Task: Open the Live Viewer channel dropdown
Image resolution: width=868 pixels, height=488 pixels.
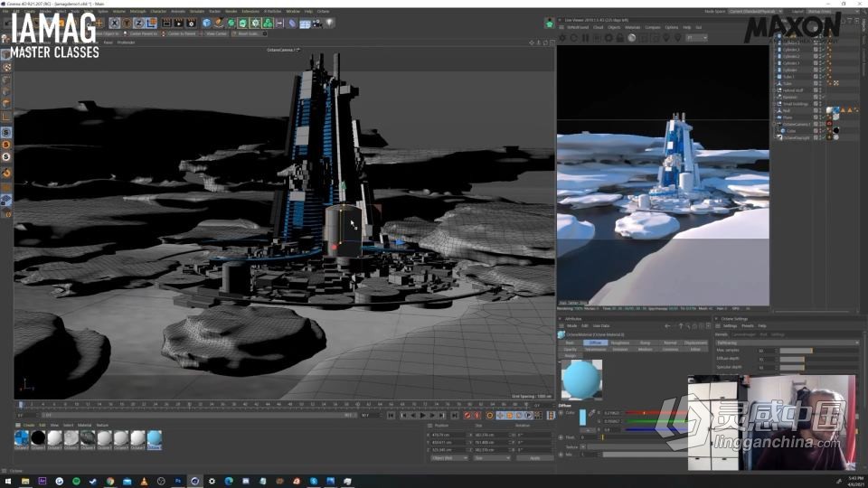Action: pos(696,38)
